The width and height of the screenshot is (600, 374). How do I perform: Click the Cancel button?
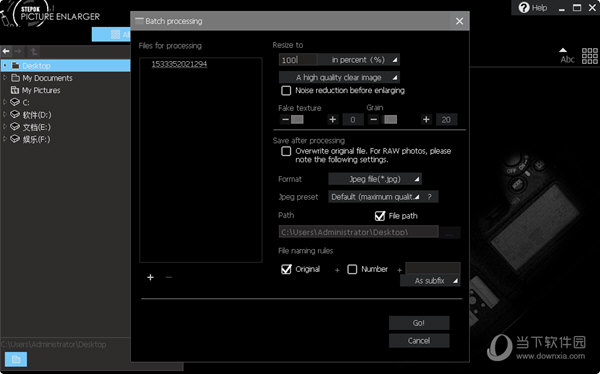pos(419,340)
